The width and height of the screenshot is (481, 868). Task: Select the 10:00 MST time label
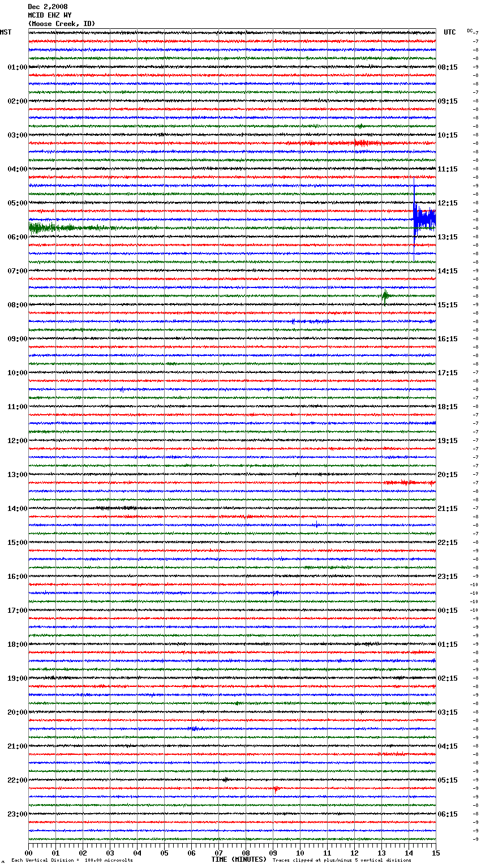tap(18, 373)
